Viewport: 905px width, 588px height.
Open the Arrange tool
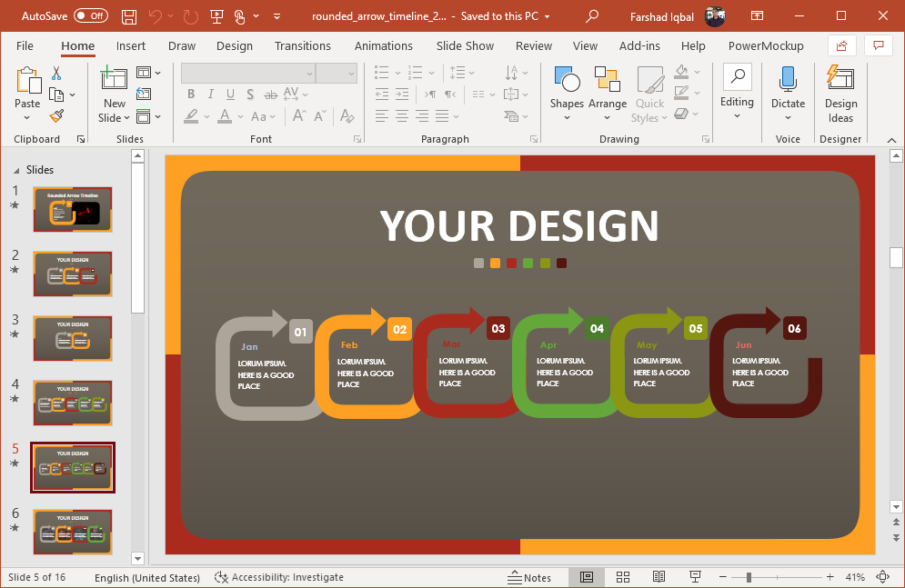[607, 89]
